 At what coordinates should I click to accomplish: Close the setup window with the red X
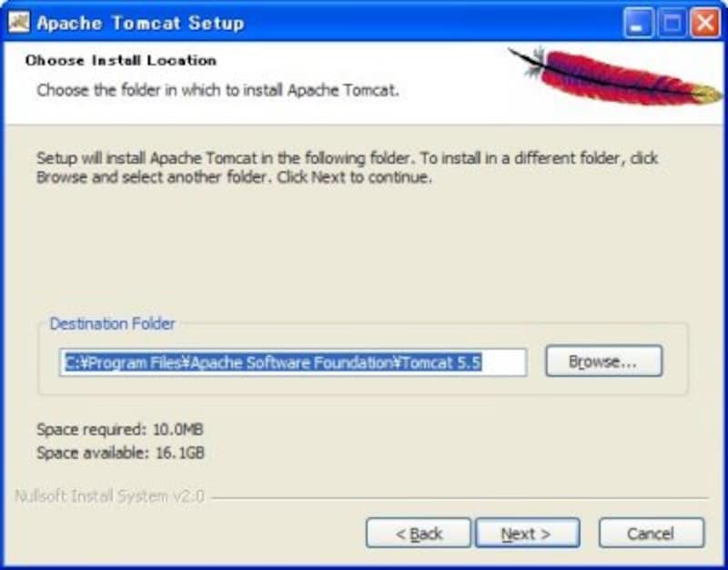click(705, 22)
